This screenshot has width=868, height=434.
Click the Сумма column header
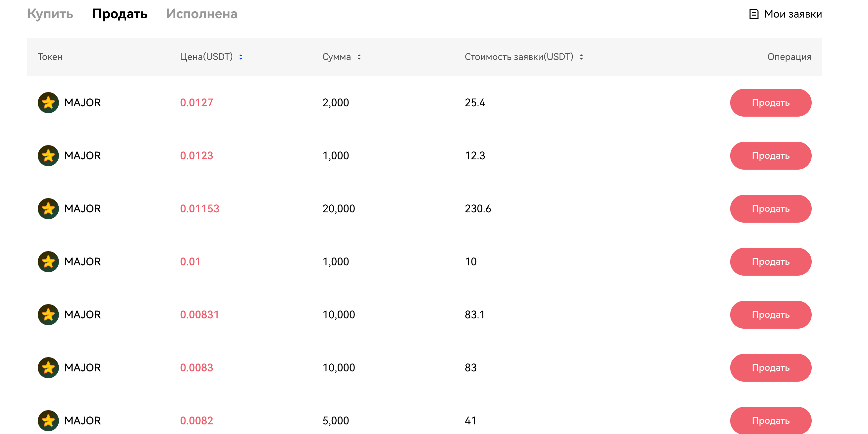click(336, 57)
